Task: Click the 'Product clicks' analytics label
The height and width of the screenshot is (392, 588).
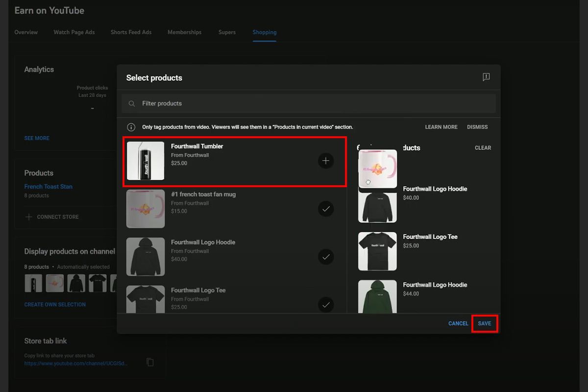Action: (x=92, y=88)
